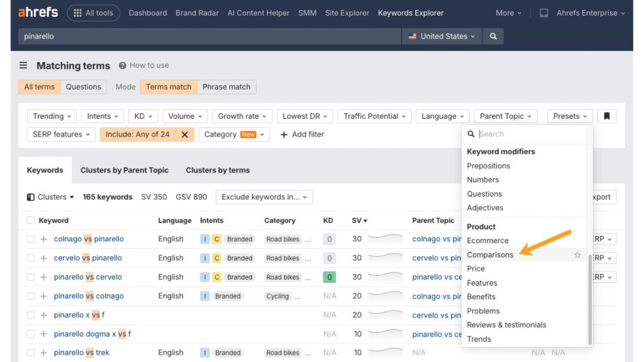Add pinarello dogma x vs f to list
Screen dimensions: 644x362
(x=43, y=334)
